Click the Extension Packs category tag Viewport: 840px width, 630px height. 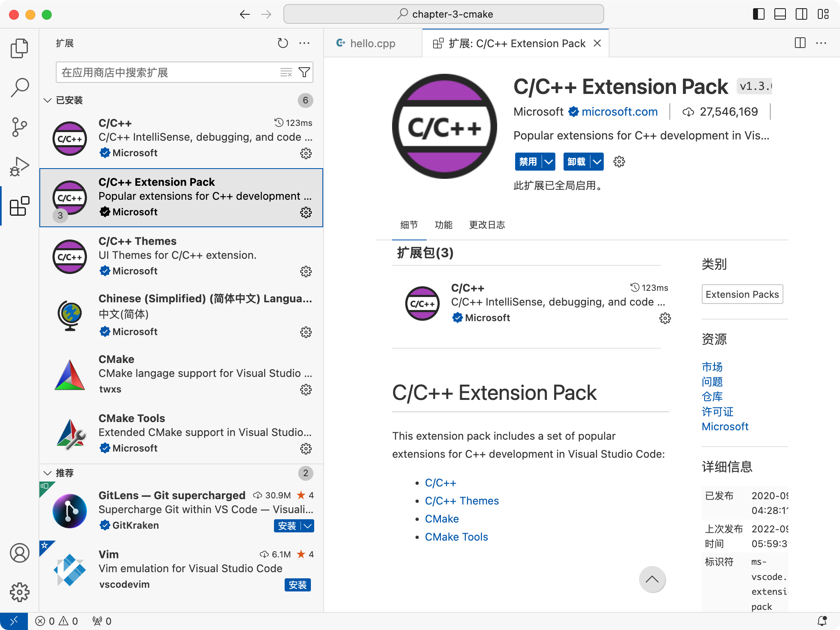[742, 294]
